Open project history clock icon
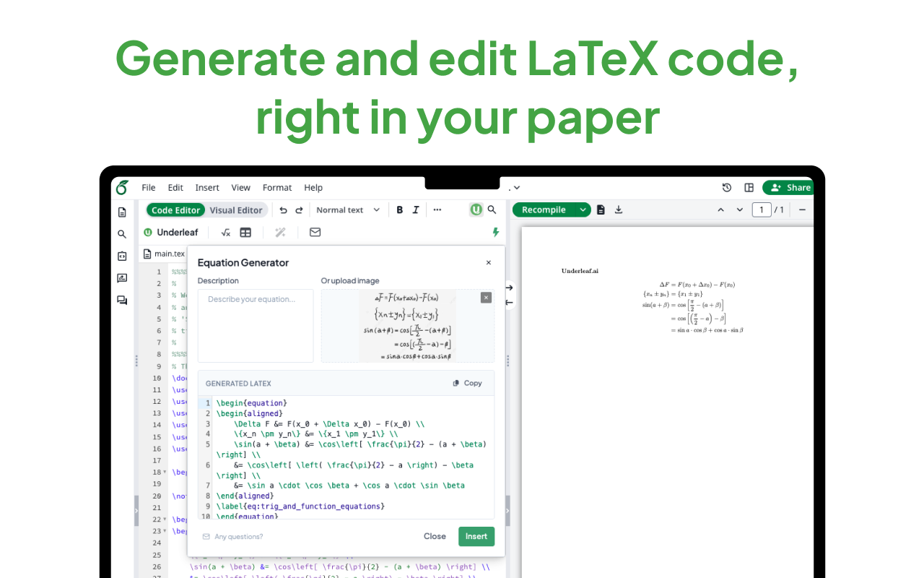This screenshot has height=578, width=924. [727, 188]
